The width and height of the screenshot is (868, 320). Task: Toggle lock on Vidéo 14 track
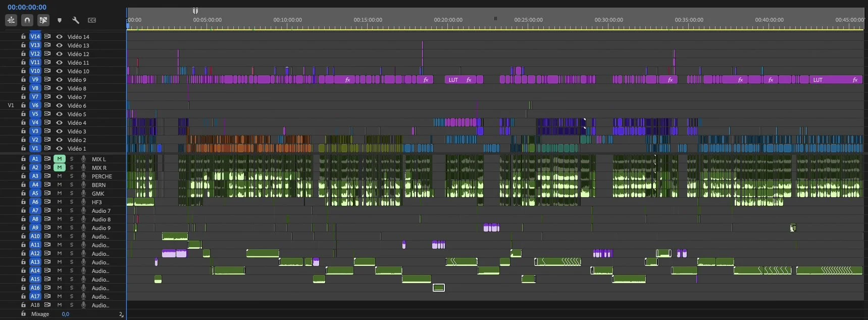coord(23,36)
